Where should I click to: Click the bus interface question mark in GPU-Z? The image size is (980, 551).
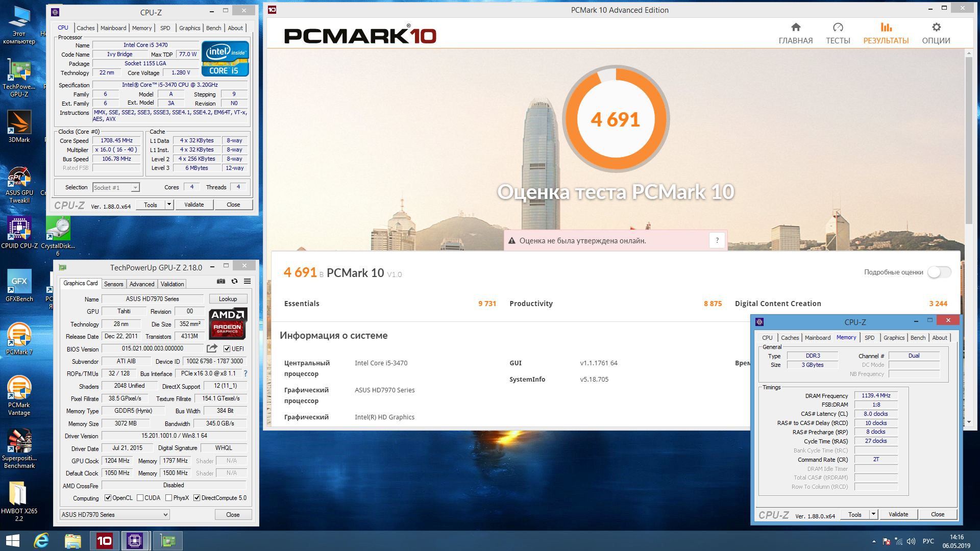tap(245, 373)
